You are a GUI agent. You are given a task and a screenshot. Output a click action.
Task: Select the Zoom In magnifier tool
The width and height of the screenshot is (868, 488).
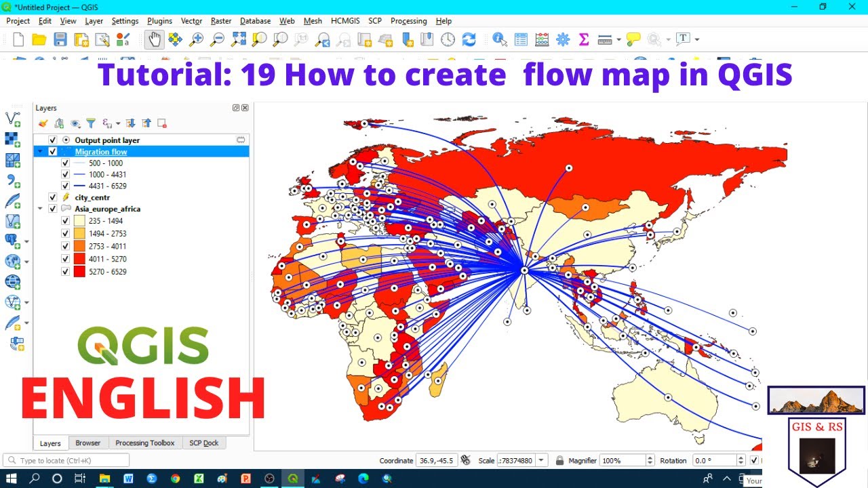tap(196, 39)
